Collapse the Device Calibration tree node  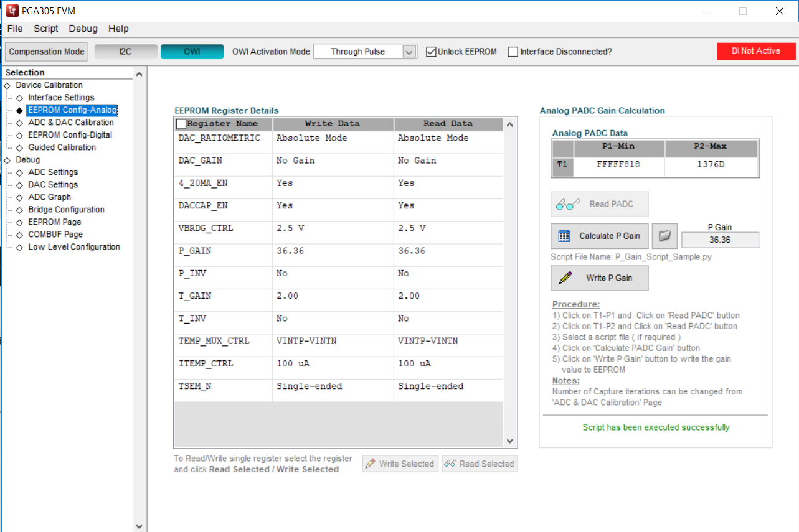coord(7,85)
